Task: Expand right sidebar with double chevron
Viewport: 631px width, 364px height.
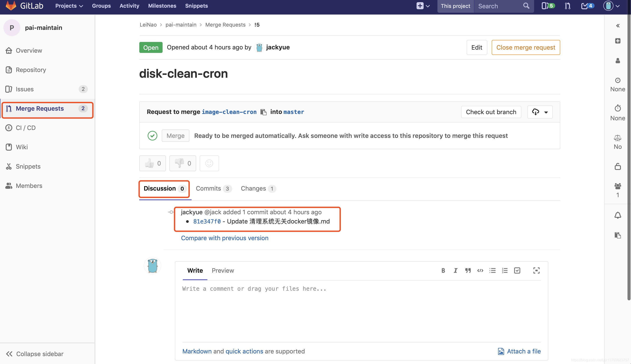Action: (618, 26)
